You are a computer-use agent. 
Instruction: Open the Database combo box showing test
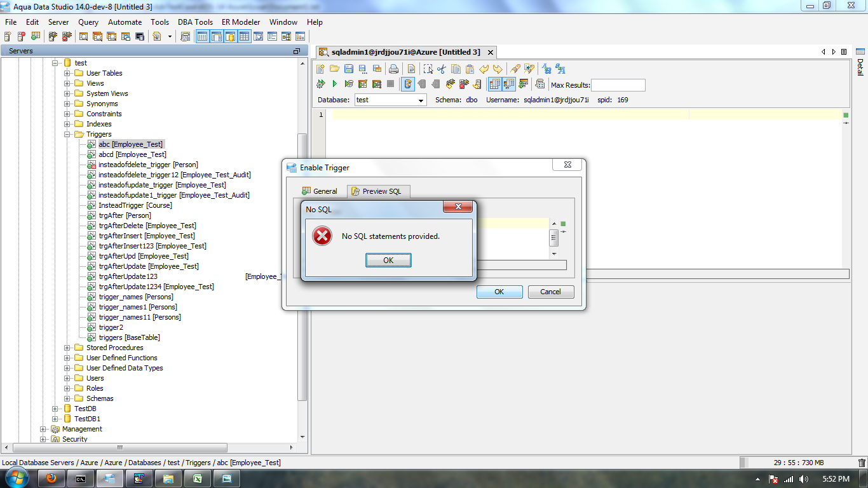click(x=390, y=100)
